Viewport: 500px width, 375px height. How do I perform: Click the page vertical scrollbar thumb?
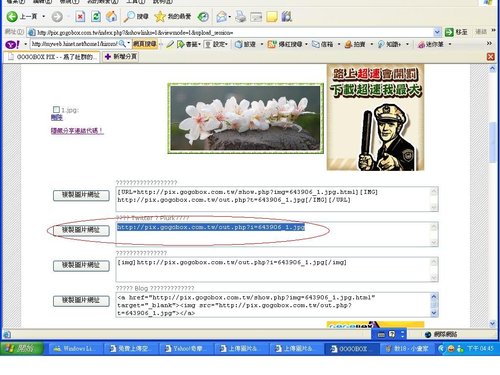pyautogui.click(x=493, y=143)
